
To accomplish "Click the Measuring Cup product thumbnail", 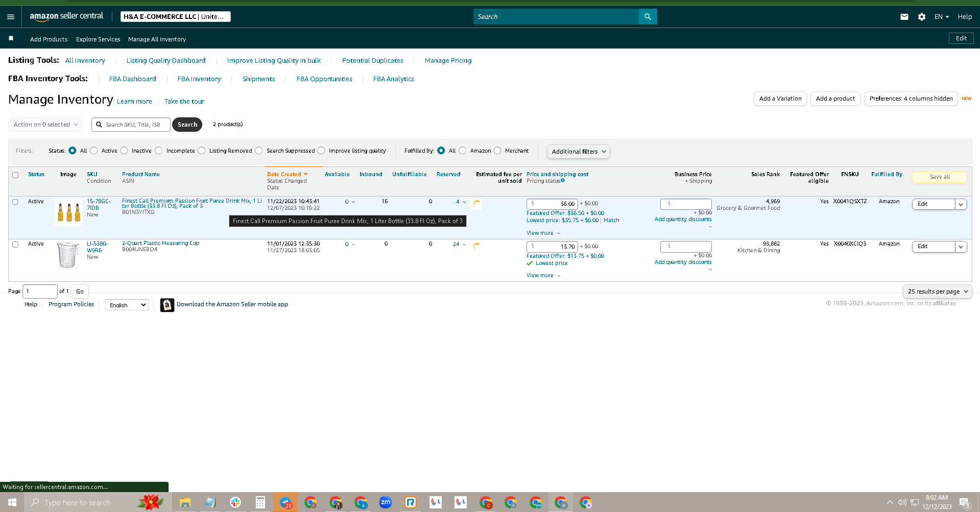I will coord(68,255).
